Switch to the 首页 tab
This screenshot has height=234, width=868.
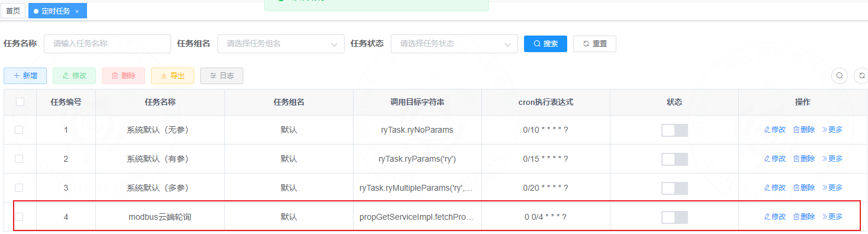click(13, 11)
